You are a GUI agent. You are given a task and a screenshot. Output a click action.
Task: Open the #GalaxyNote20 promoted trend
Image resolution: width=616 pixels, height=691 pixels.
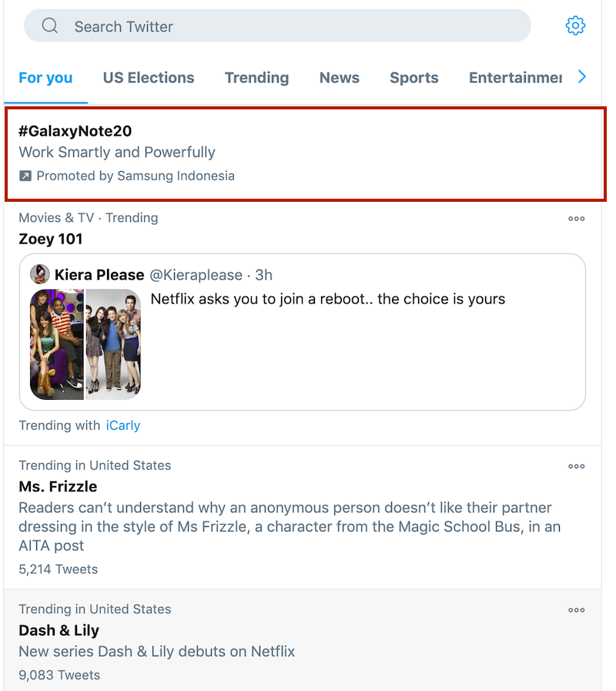[x=75, y=131]
